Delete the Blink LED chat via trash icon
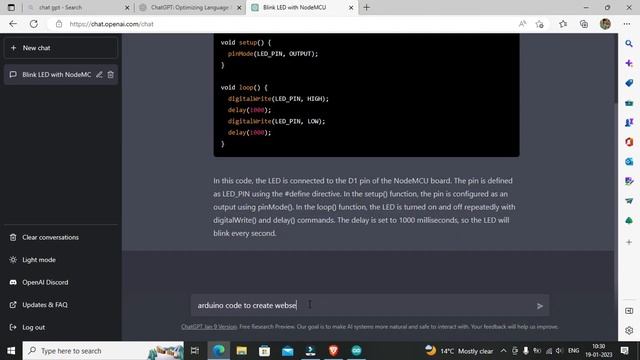The height and width of the screenshot is (360, 640). tap(111, 75)
